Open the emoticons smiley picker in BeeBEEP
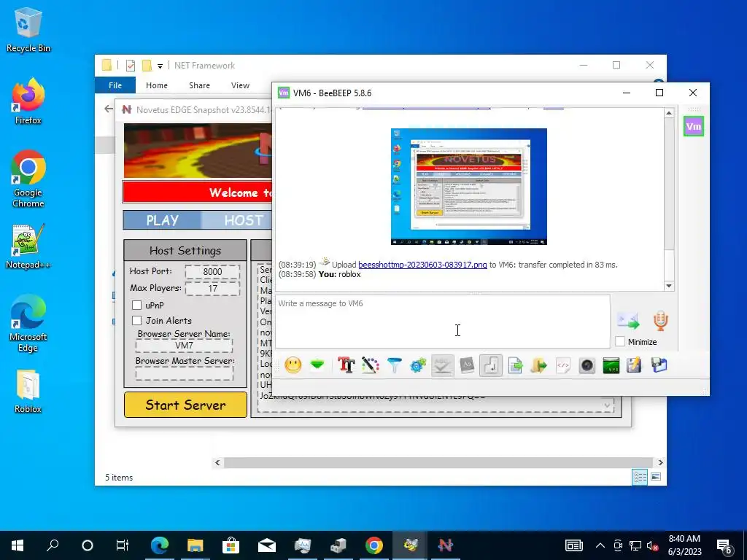The height and width of the screenshot is (560, 747). pyautogui.click(x=293, y=365)
